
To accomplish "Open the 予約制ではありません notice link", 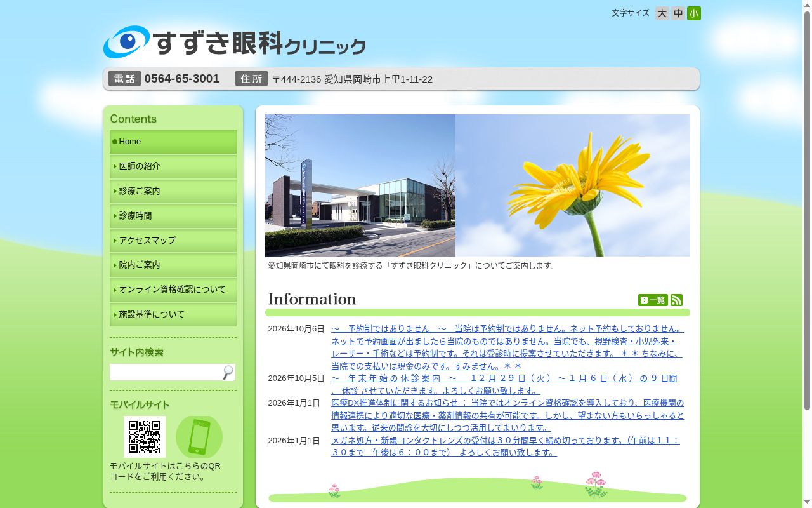I will click(x=507, y=347).
